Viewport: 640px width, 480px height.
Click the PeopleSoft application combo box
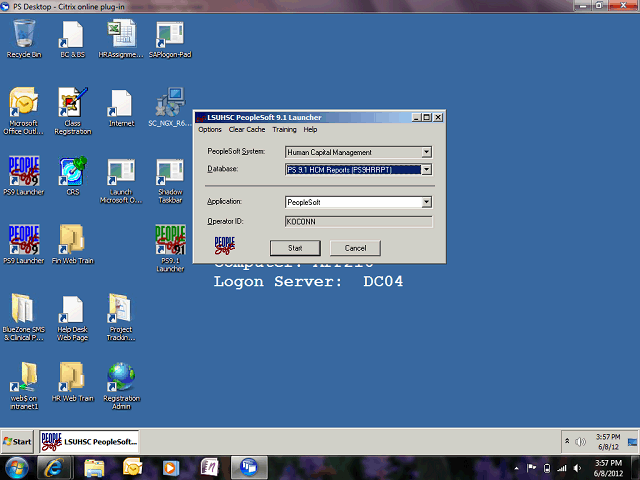[358, 202]
